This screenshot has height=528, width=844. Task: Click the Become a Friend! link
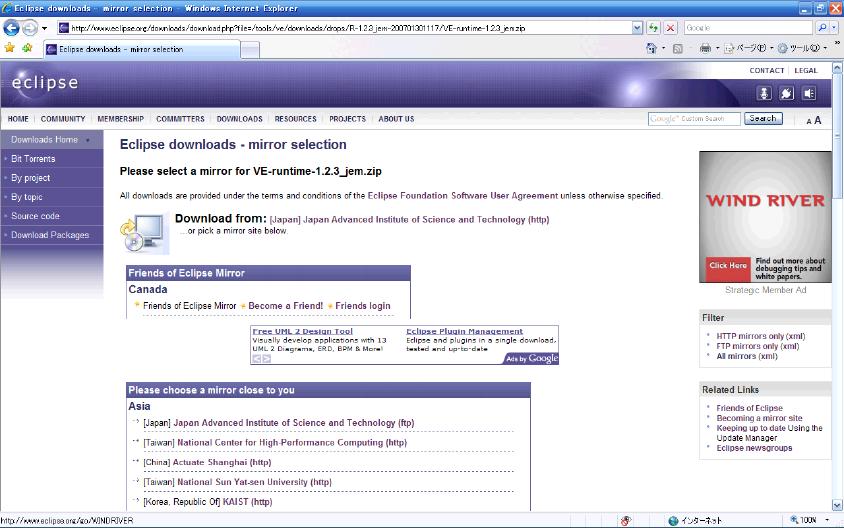[x=285, y=306]
